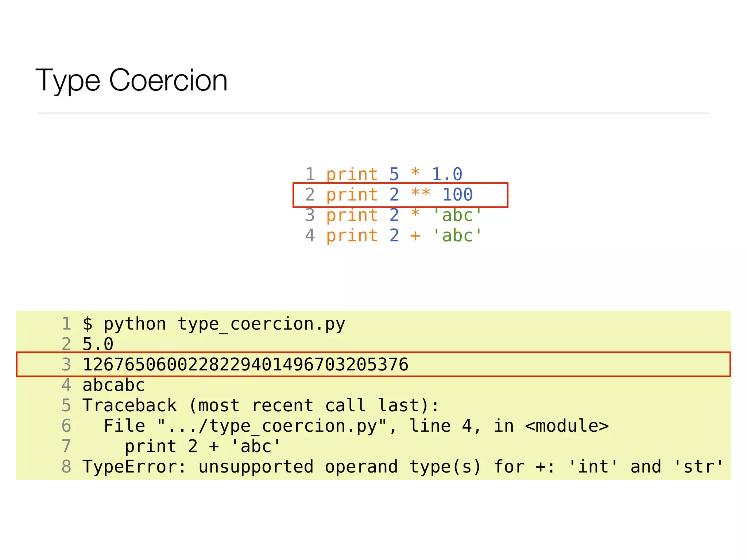Click the 'Traceback (most recent call last):' line
The image size is (747, 560).
click(x=261, y=405)
